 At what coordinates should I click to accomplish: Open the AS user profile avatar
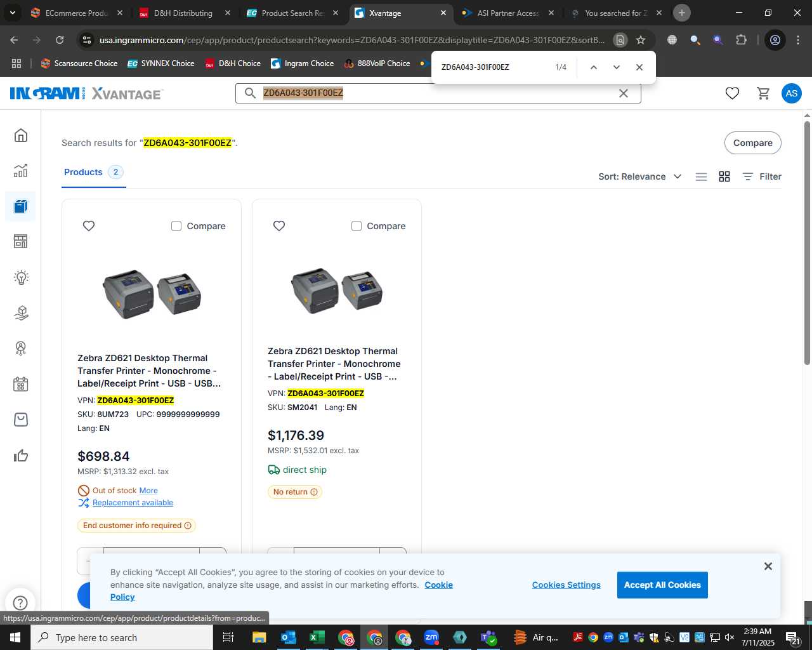click(791, 93)
